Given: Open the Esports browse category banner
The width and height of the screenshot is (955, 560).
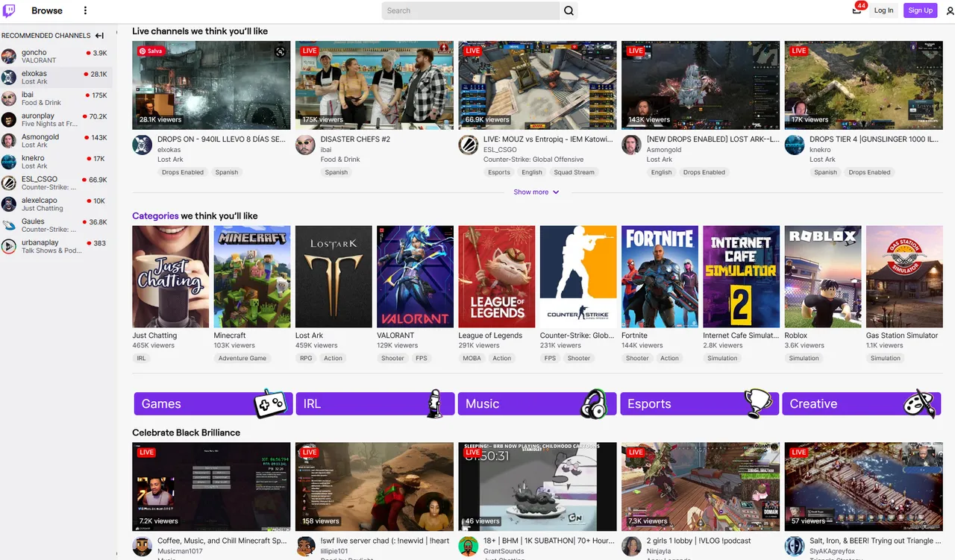Looking at the screenshot, I should coord(700,403).
